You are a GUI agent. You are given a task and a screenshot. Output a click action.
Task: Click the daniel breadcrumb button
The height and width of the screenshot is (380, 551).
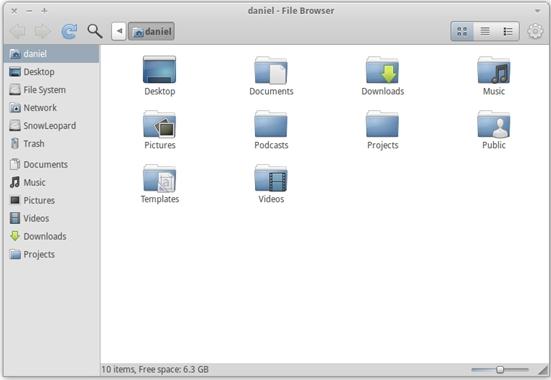[x=151, y=31]
